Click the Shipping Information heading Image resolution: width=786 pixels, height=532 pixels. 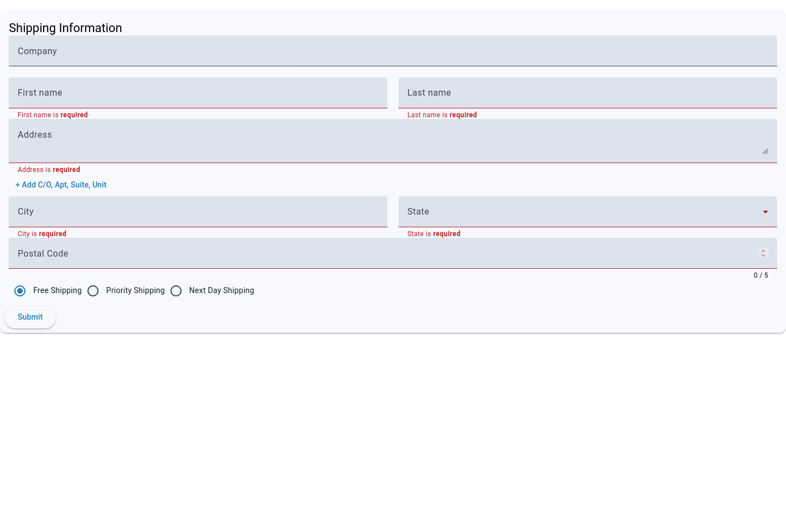(65, 28)
